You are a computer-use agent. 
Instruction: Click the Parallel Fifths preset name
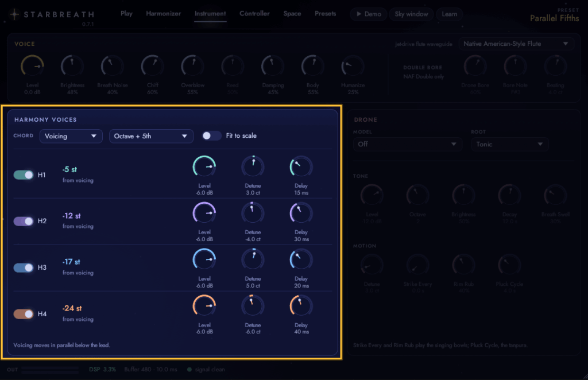point(554,18)
